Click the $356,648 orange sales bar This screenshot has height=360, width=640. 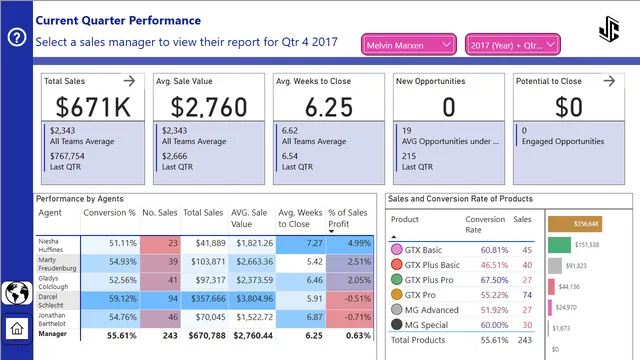[575, 224]
